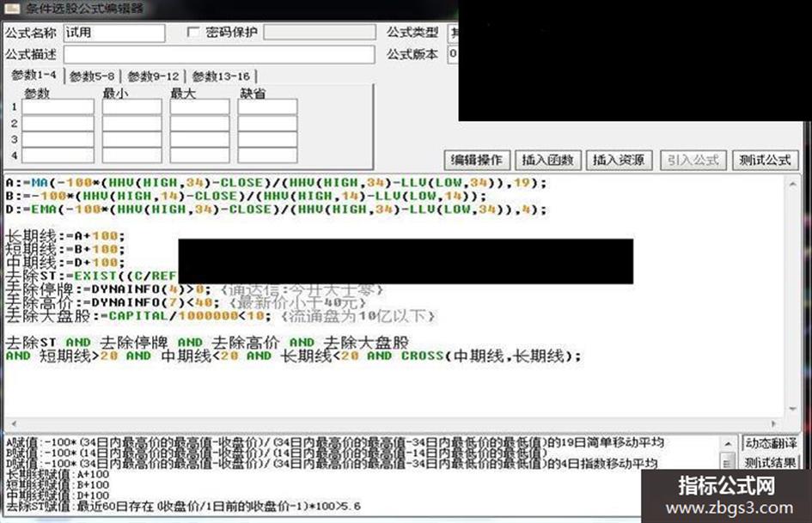Click row 1 最大 value field
Image resolution: width=812 pixels, height=523 pixels.
click(200, 106)
